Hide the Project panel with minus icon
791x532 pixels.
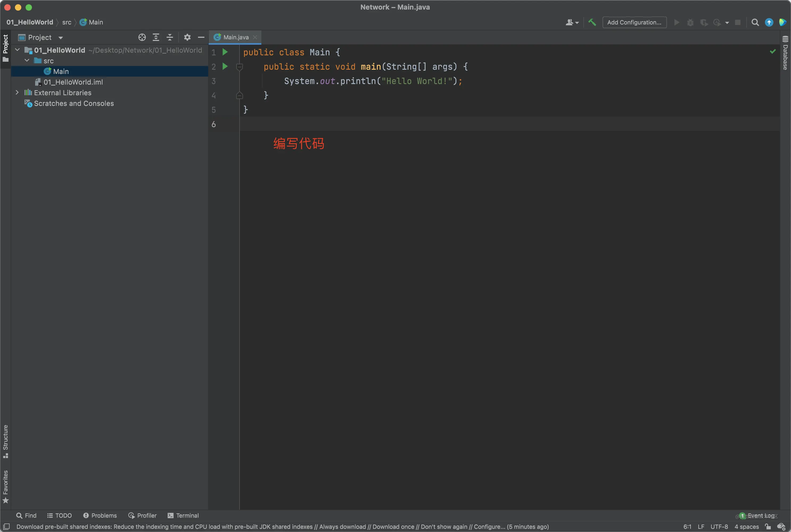click(201, 37)
